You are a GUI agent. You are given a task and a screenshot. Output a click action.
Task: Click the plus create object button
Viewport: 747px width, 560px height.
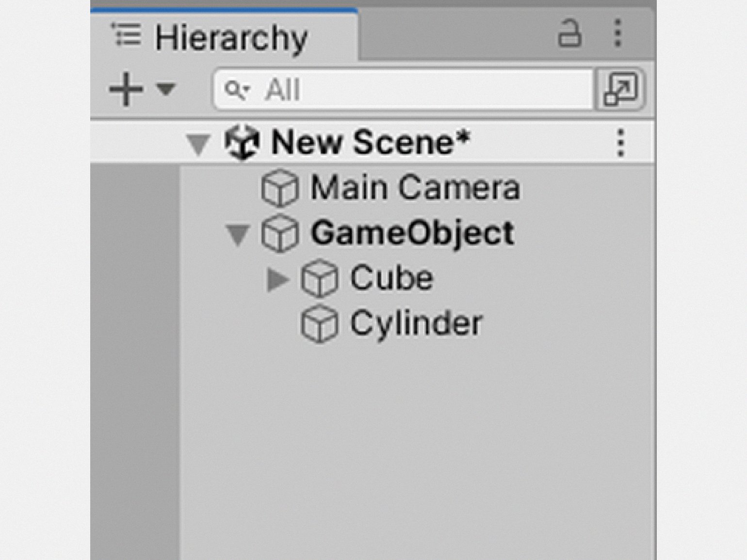(x=126, y=89)
